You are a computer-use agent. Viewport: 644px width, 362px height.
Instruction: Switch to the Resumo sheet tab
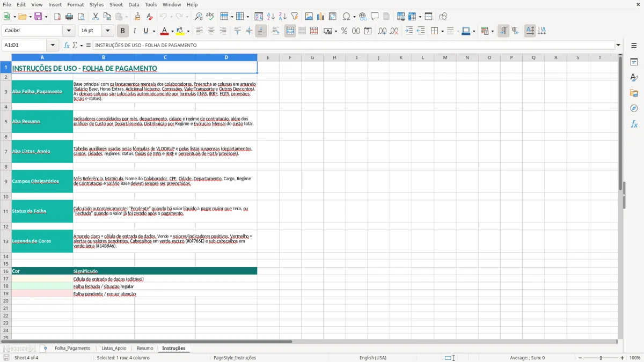tap(145, 349)
